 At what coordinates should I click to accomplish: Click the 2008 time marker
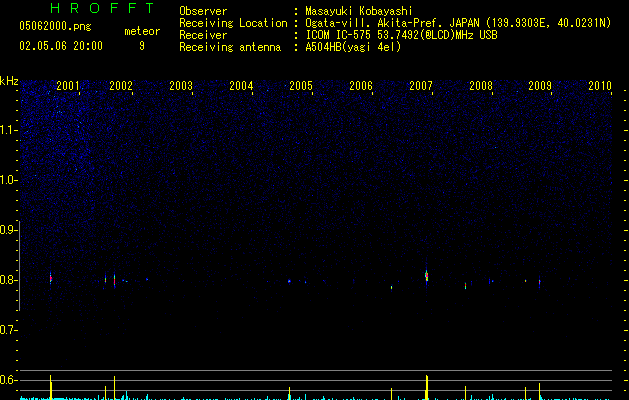[481, 86]
